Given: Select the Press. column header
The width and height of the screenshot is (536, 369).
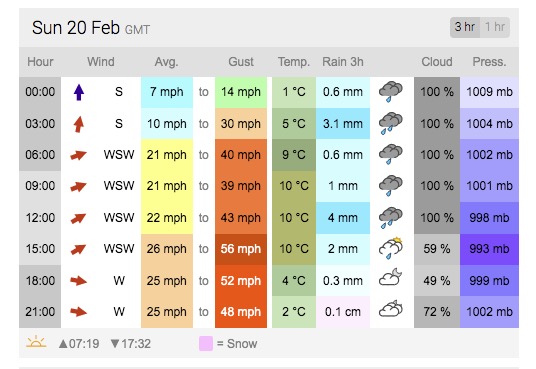Looking at the screenshot, I should (x=489, y=62).
